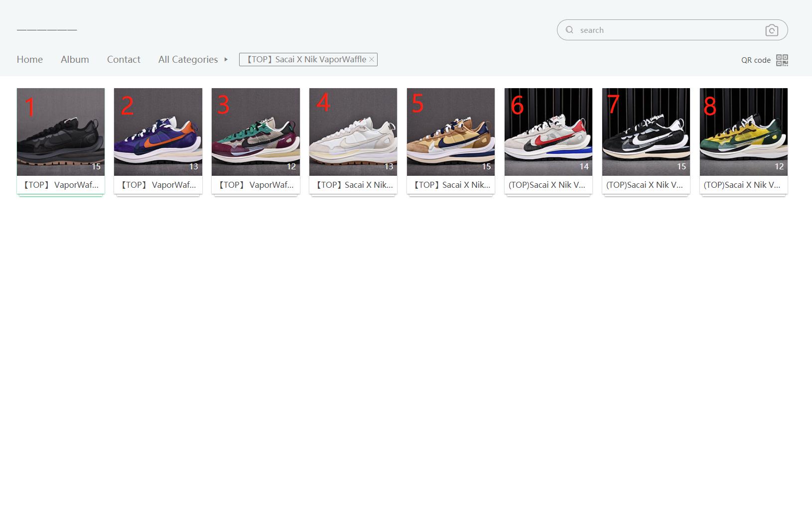
Task: Open image search with the camera icon
Action: (x=772, y=30)
